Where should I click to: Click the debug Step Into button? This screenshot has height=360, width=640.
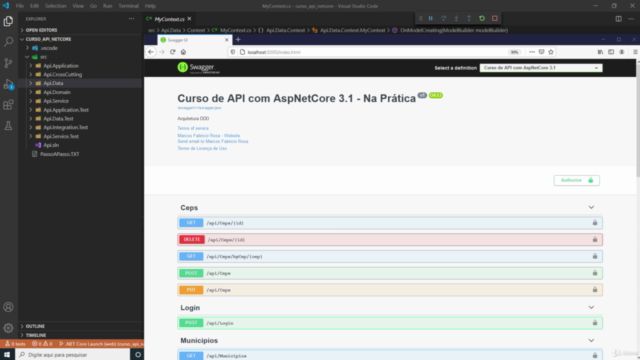456,18
